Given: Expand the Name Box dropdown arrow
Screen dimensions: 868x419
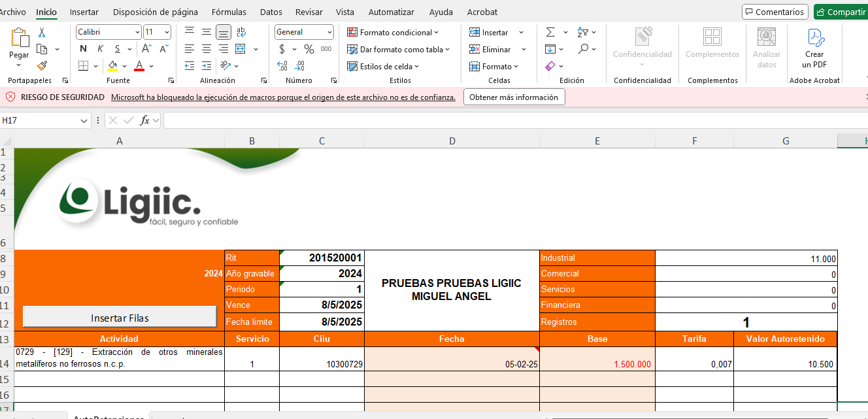Looking at the screenshot, I should [84, 120].
